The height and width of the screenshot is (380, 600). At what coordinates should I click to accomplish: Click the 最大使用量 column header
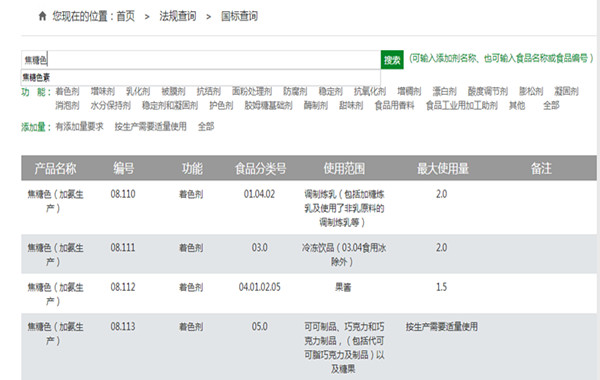tap(443, 168)
